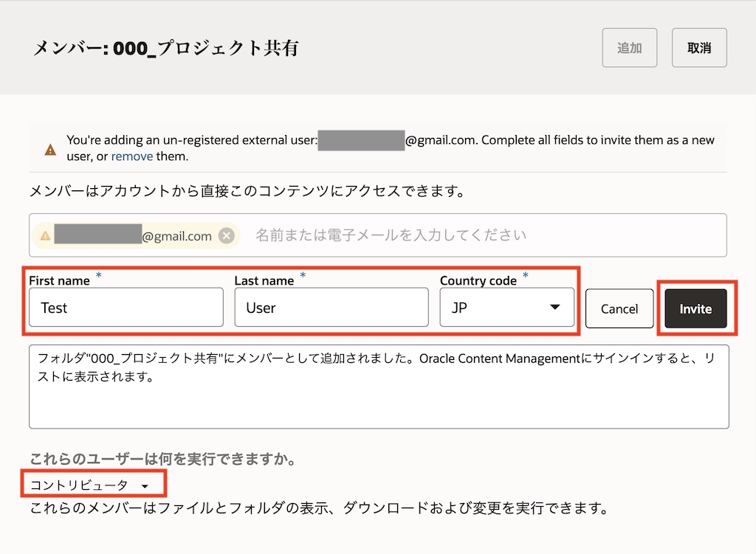Click the Last name label

[x=264, y=280]
